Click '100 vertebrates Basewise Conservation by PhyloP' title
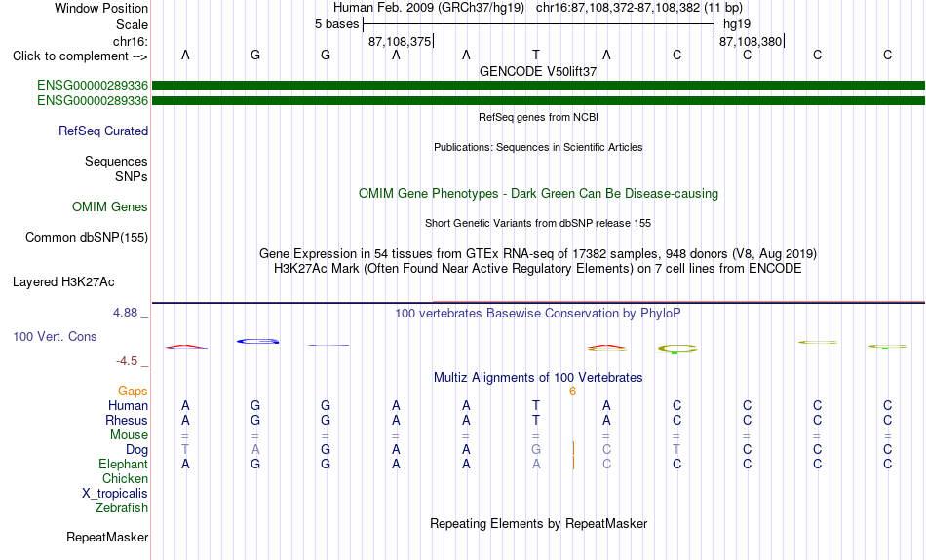This screenshot has height=560, width=926. (538, 314)
